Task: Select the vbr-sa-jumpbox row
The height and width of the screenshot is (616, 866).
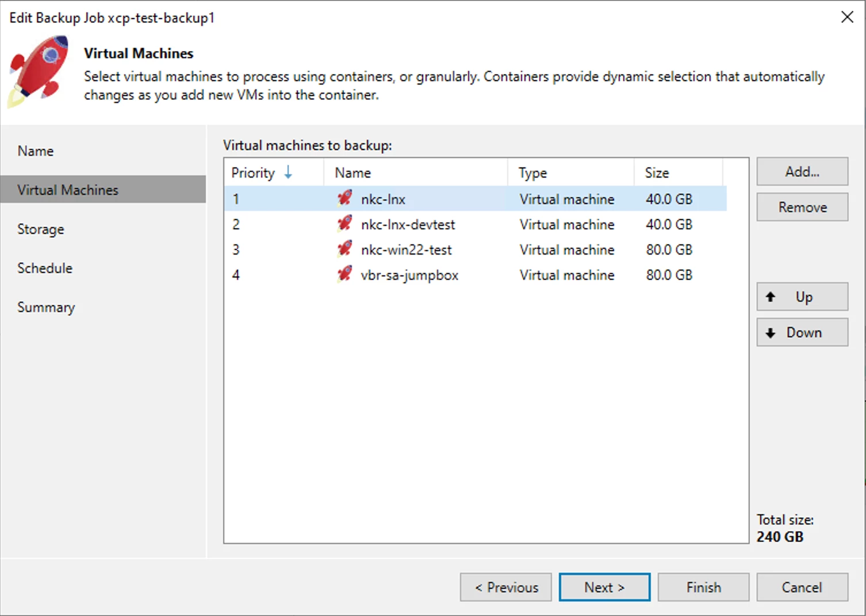Action: click(x=409, y=275)
